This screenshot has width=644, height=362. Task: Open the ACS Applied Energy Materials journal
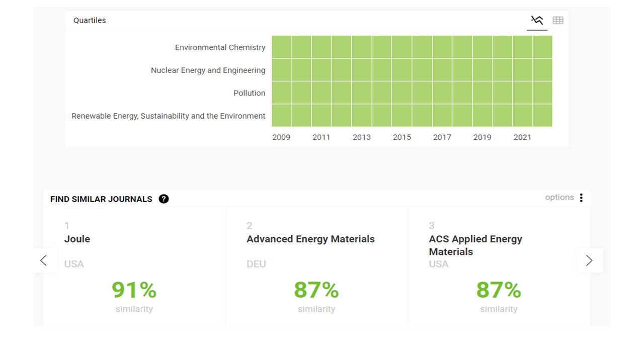475,245
